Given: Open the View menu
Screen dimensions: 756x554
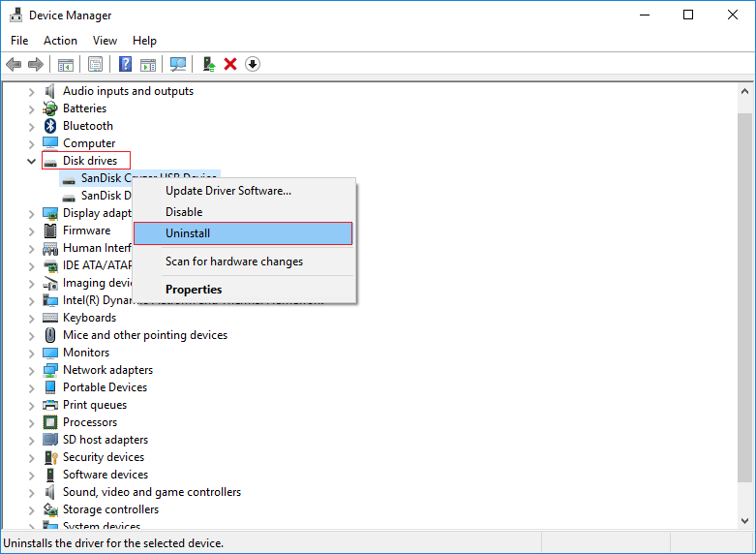Looking at the screenshot, I should pyautogui.click(x=105, y=41).
